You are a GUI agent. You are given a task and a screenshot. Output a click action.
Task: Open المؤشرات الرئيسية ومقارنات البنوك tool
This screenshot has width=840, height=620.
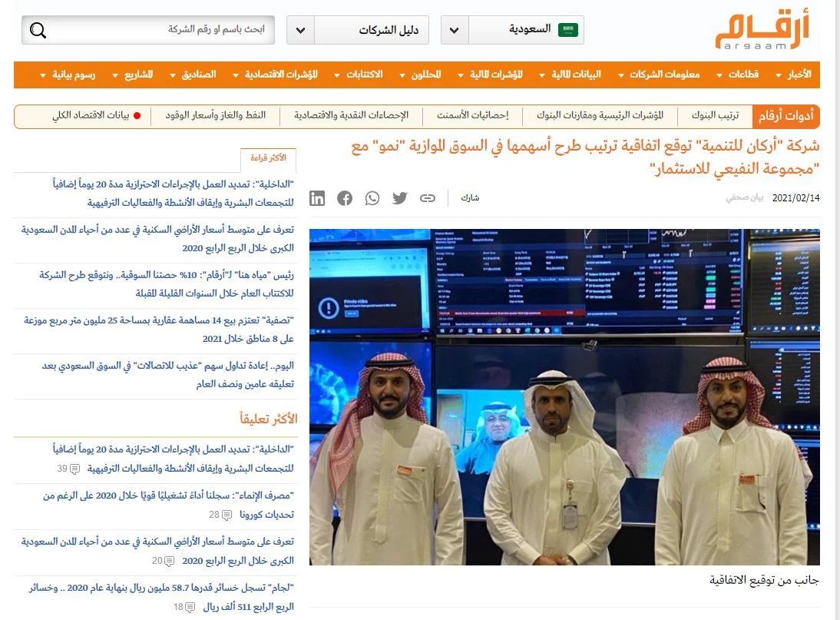click(x=600, y=115)
